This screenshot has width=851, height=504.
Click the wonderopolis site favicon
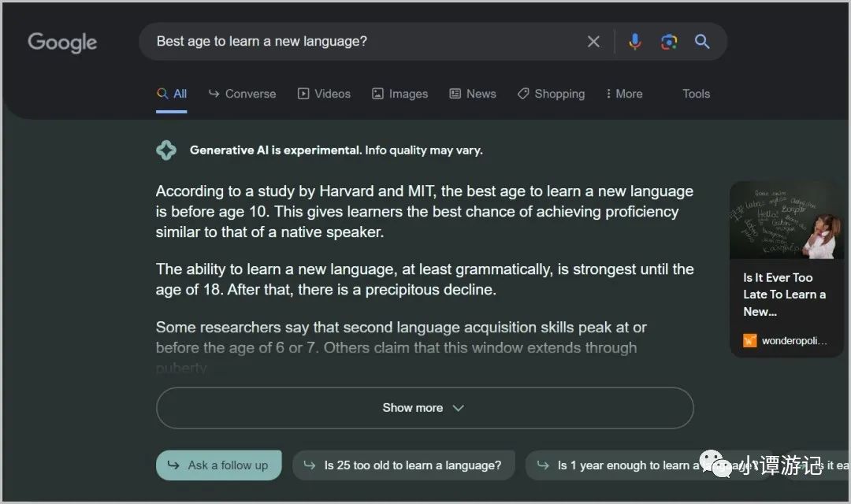click(x=749, y=341)
